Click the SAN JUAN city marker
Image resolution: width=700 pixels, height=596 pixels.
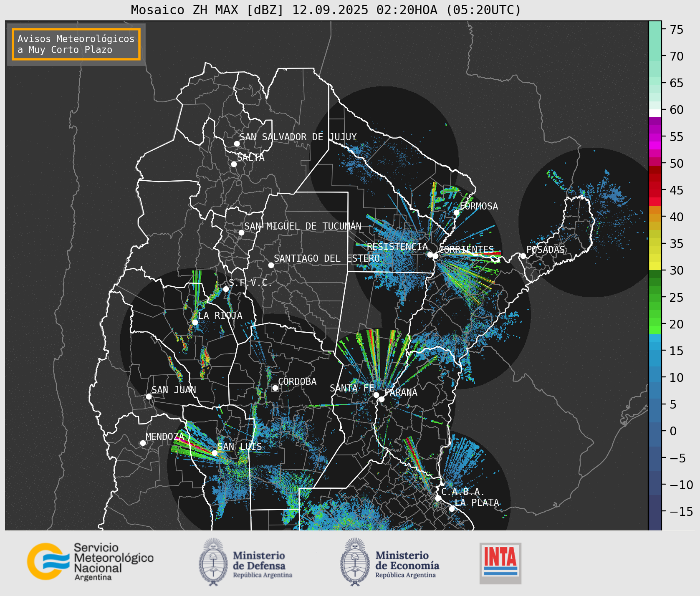[149, 396]
